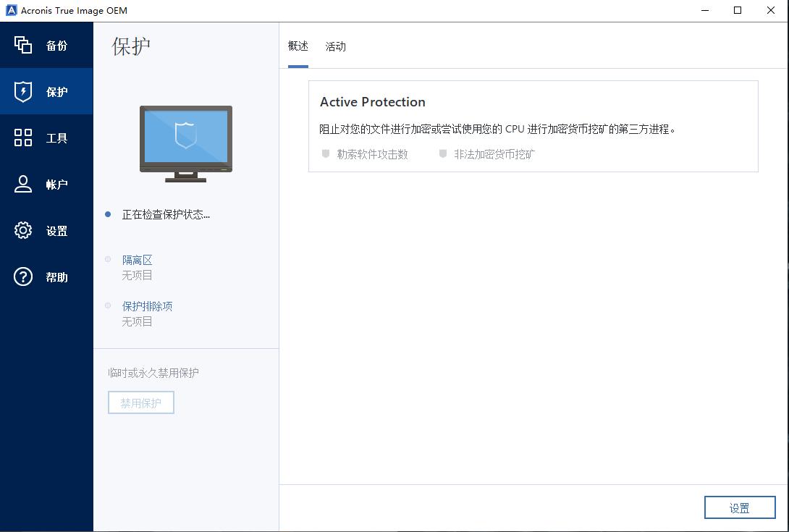Select the 概述 (Overview) tab
Viewport: 789px width, 532px height.
pyautogui.click(x=298, y=46)
